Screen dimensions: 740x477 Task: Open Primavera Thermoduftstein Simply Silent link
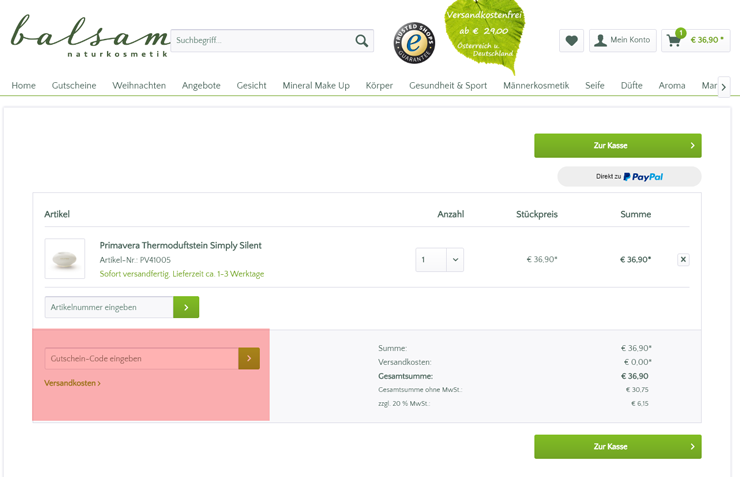[180, 245]
